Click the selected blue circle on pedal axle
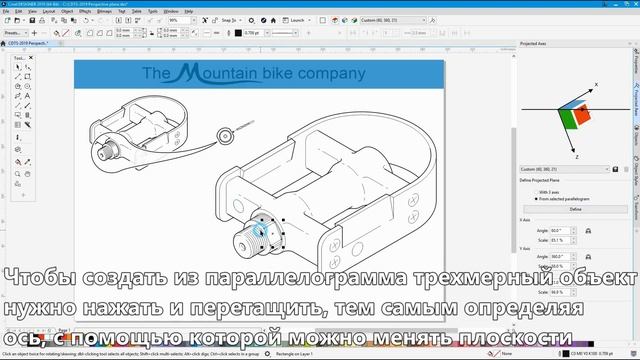The image size is (640, 360). click(x=259, y=229)
